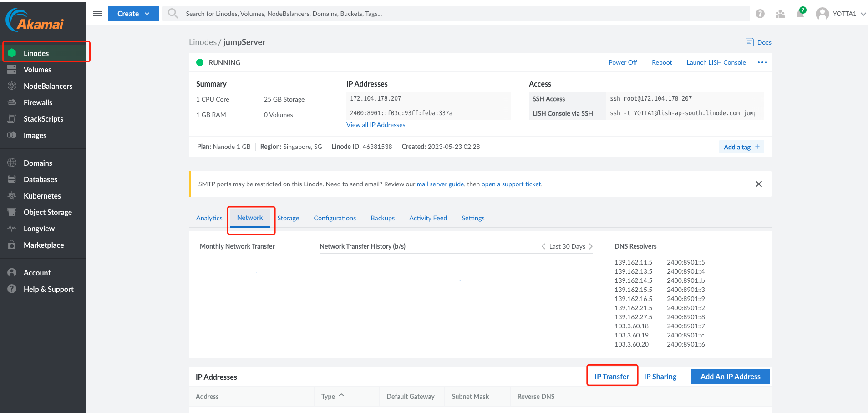
Task: Click the Object Storage bucket icon
Action: pos(12,212)
